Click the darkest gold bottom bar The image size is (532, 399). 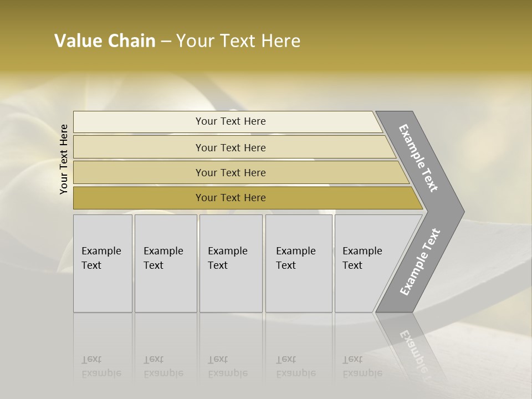pos(230,198)
